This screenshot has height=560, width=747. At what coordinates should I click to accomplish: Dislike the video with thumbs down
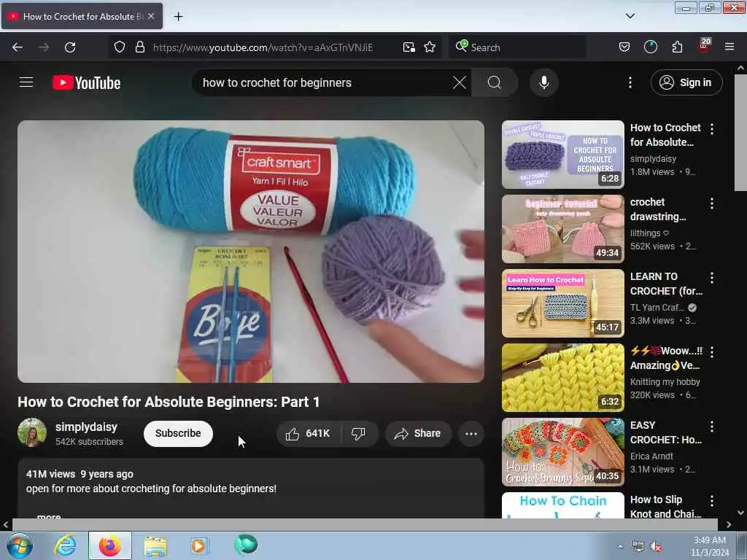(x=358, y=433)
